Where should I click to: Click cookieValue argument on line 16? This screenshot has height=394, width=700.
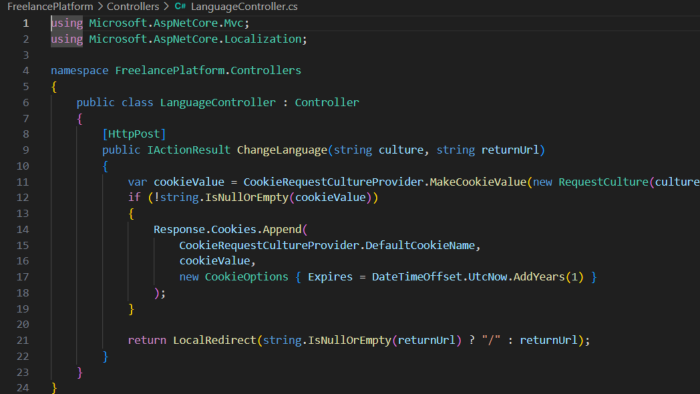click(x=214, y=261)
